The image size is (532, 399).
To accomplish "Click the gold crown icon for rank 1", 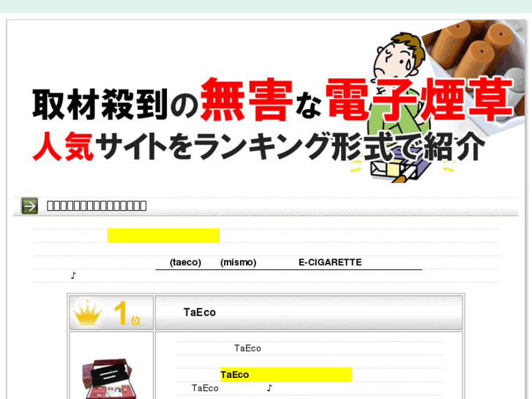I will point(88,312).
